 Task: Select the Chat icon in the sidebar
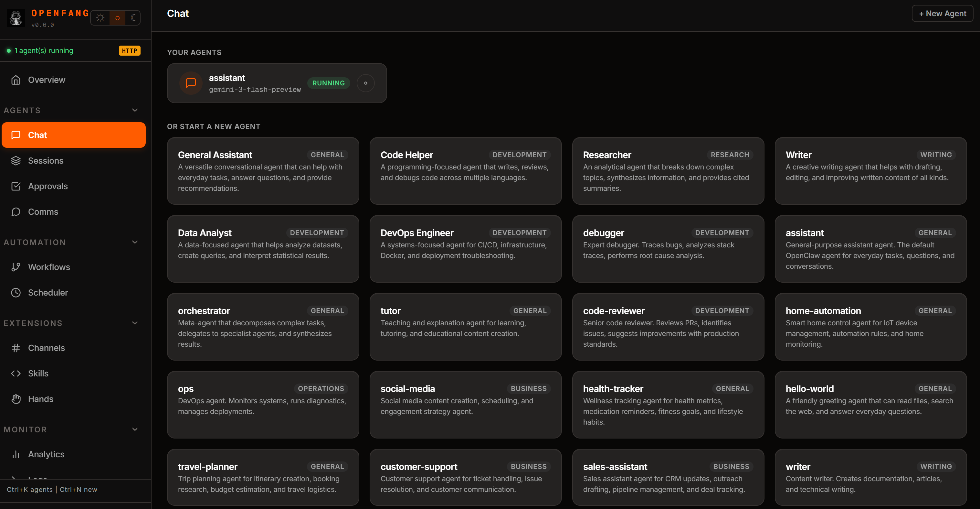(16, 135)
